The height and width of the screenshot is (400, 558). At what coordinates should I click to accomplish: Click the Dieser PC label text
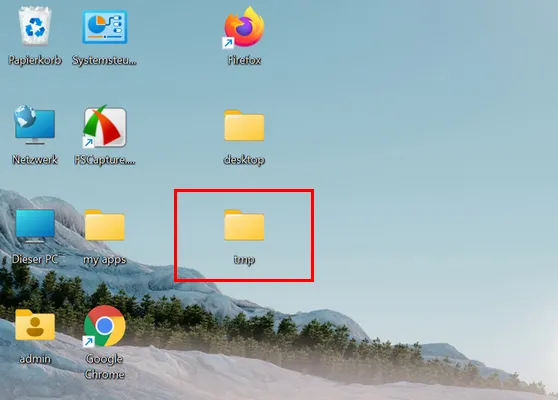(x=35, y=259)
